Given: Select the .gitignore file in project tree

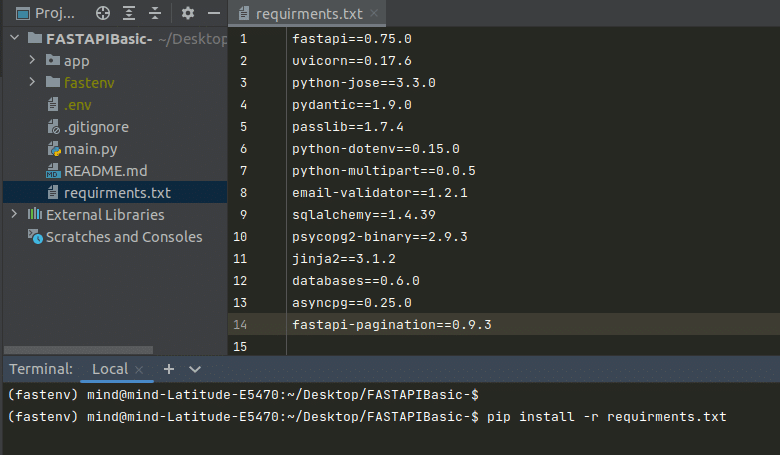Looking at the screenshot, I should click(96, 127).
